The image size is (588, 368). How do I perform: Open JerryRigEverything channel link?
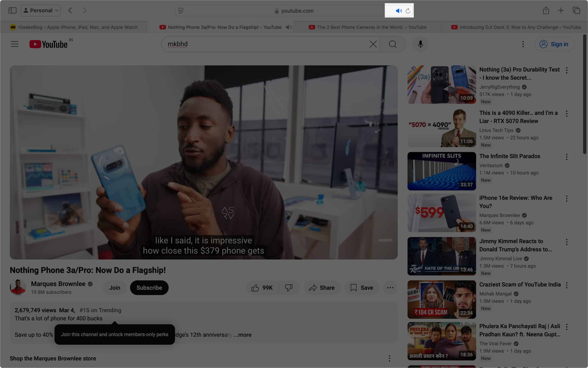coord(500,87)
